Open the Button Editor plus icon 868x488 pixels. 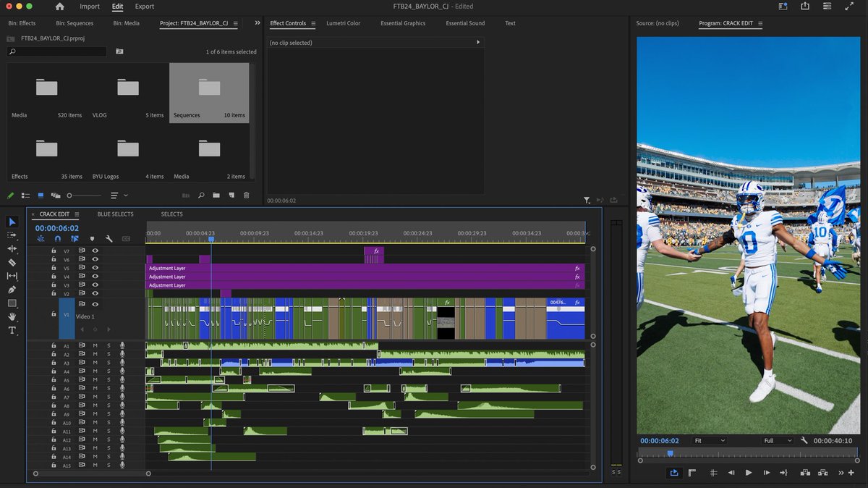(851, 472)
